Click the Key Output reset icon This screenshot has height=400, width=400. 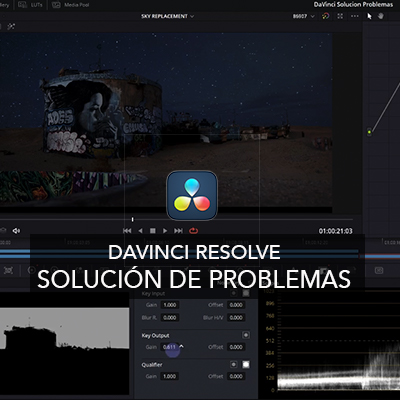246,335
